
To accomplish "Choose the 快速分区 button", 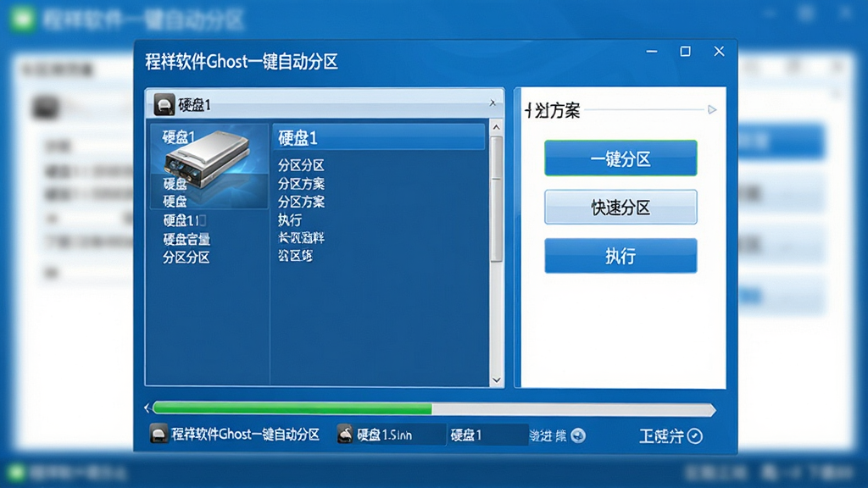I will point(620,207).
